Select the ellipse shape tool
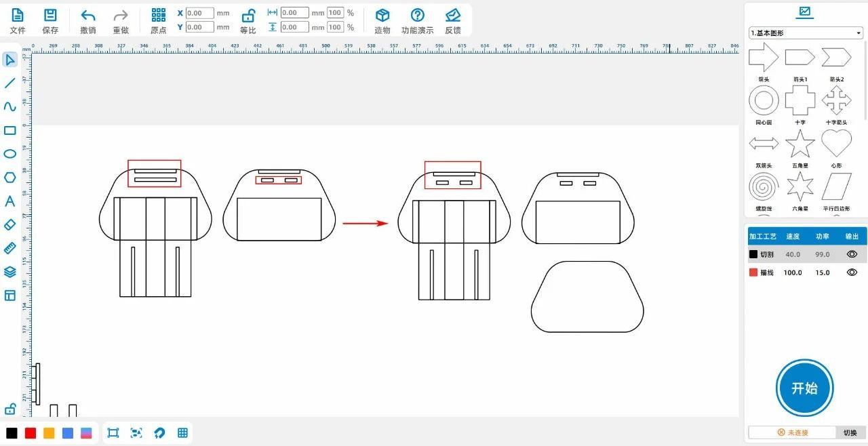Image resolution: width=868 pixels, height=446 pixels. pos(9,154)
